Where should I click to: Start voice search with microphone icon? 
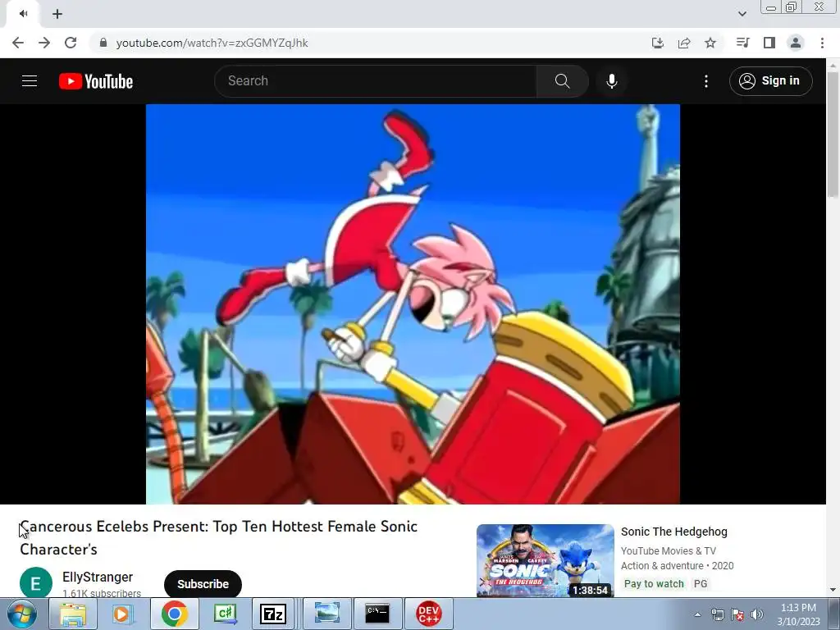tap(611, 81)
